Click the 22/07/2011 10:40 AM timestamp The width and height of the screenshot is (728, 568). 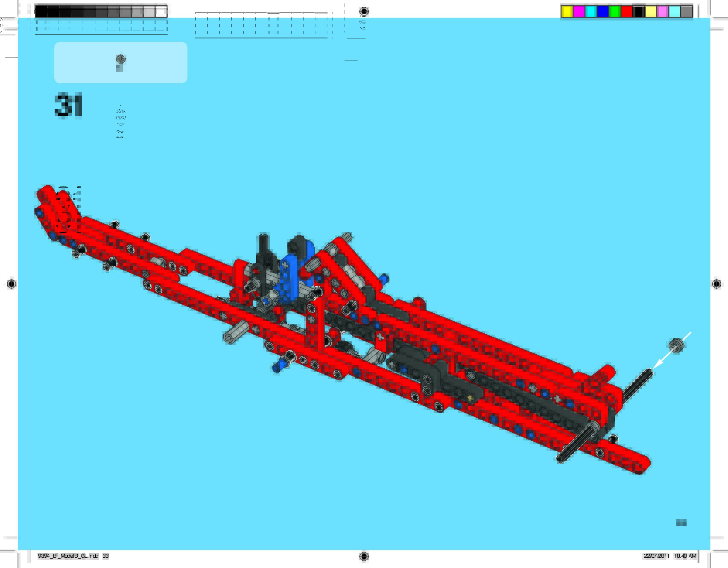(x=670, y=556)
